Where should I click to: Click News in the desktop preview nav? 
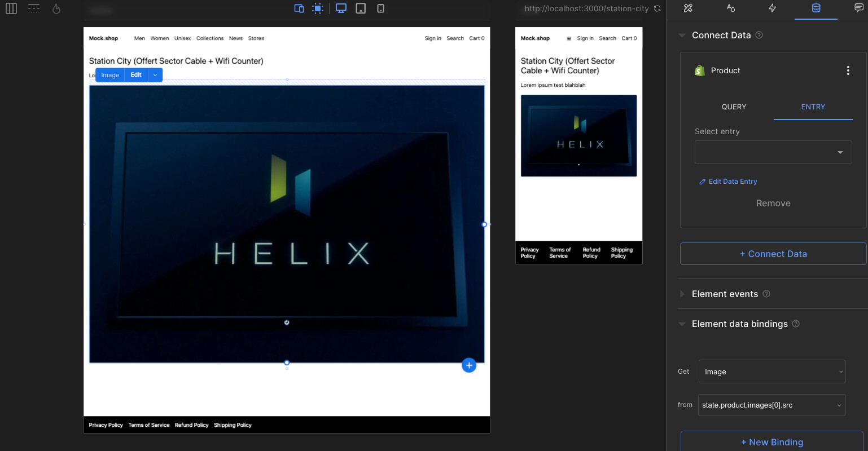236,38
